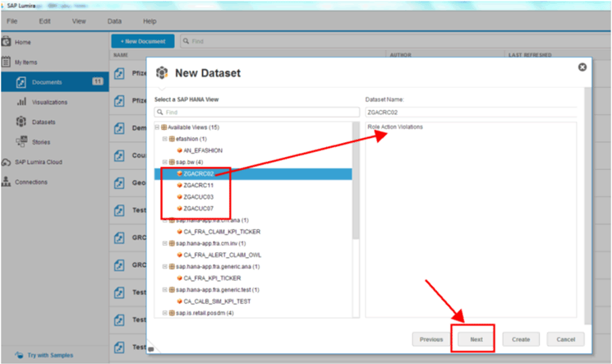Click the New Document button
The image size is (612, 364).
pyautogui.click(x=143, y=41)
